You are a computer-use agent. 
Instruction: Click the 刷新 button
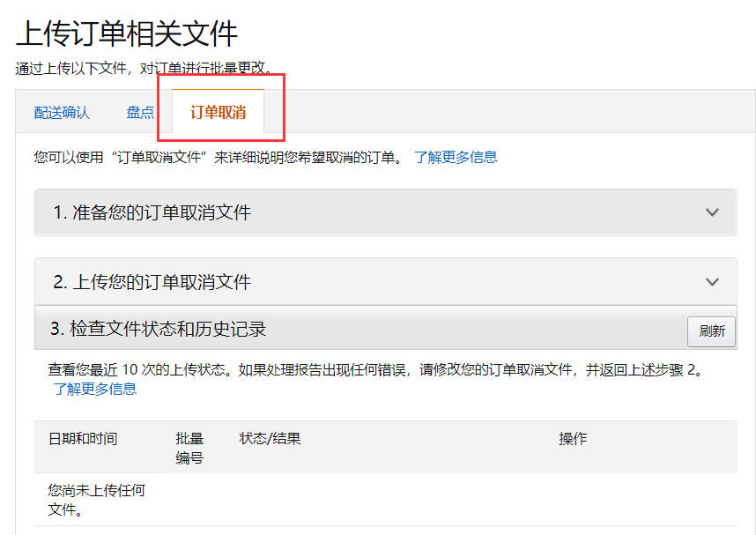(x=712, y=331)
